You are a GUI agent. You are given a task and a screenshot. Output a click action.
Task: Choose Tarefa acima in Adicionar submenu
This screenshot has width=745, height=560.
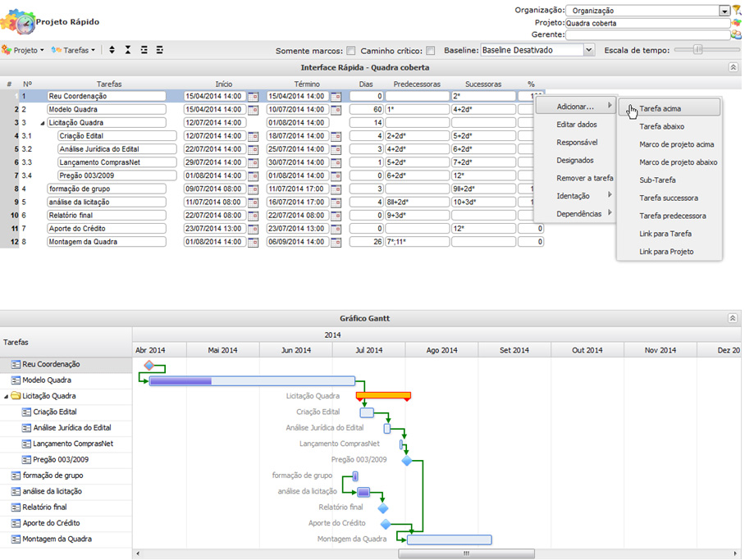[669, 108]
